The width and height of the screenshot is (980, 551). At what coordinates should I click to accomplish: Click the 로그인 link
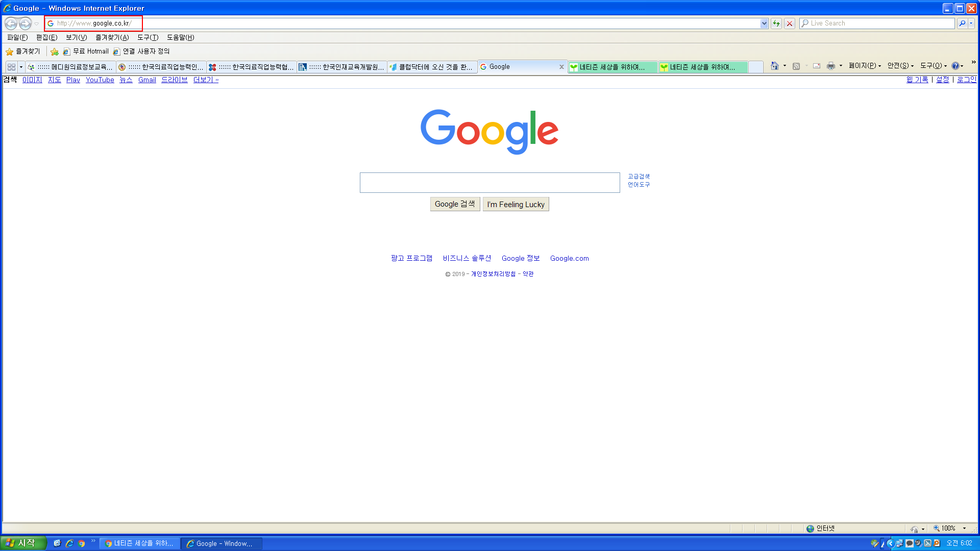click(x=966, y=80)
